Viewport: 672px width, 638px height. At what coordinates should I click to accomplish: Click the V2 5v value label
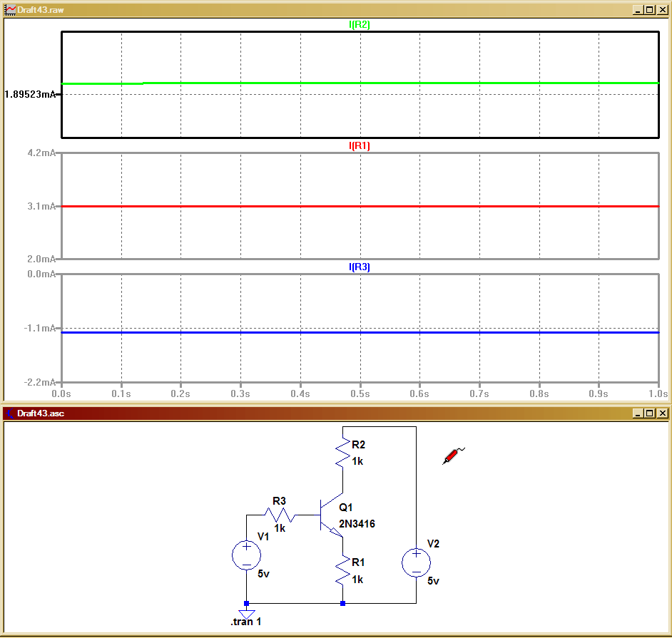433,581
